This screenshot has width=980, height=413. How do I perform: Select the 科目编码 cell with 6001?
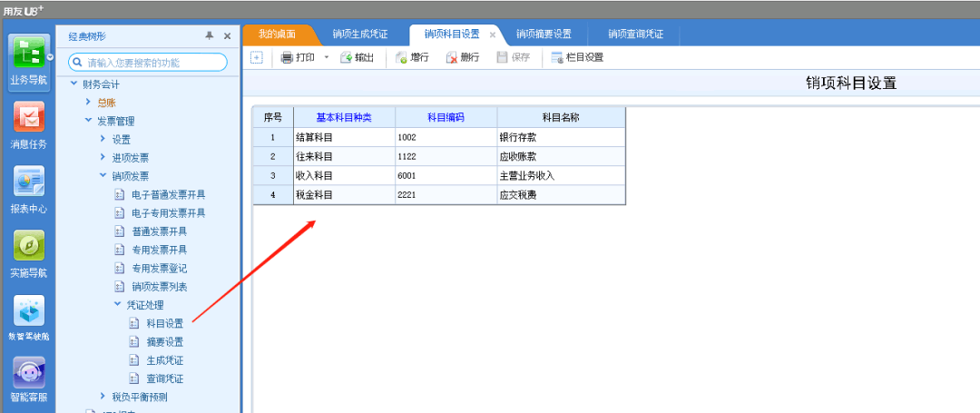point(446,175)
